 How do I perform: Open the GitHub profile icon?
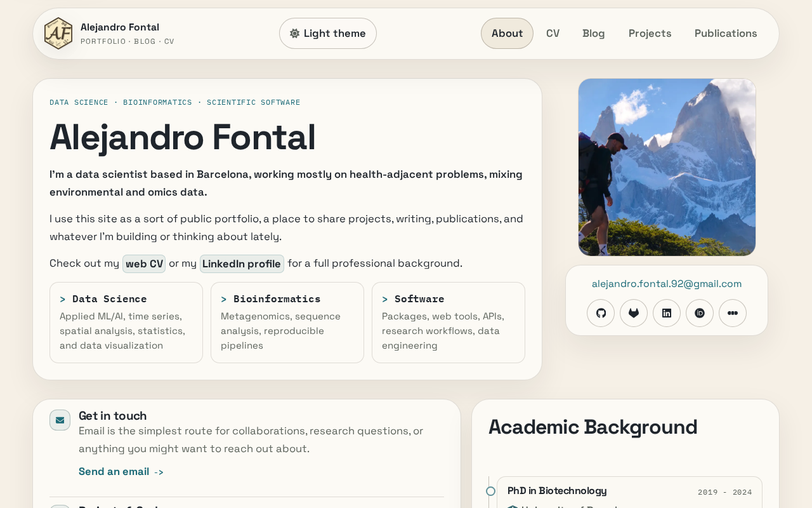coord(601,313)
